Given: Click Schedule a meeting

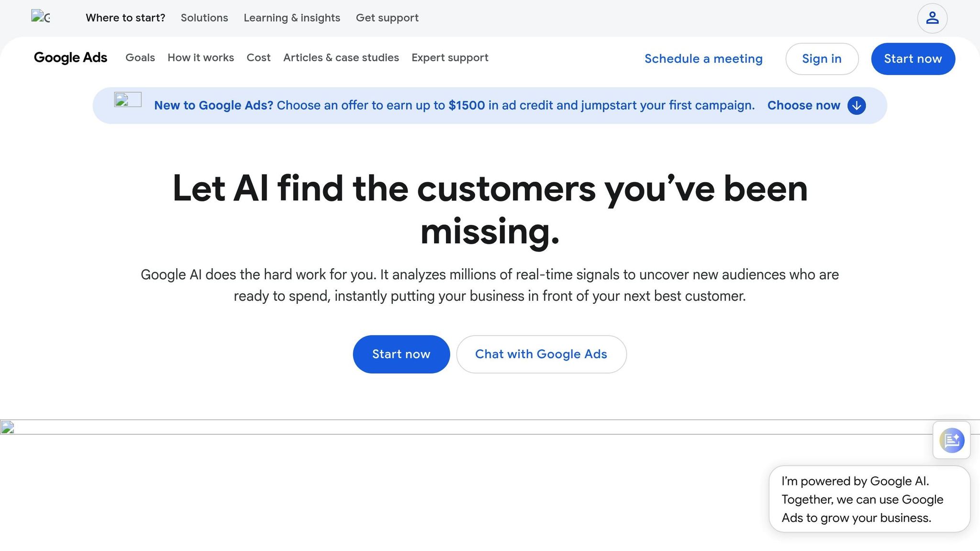Looking at the screenshot, I should coord(703,58).
